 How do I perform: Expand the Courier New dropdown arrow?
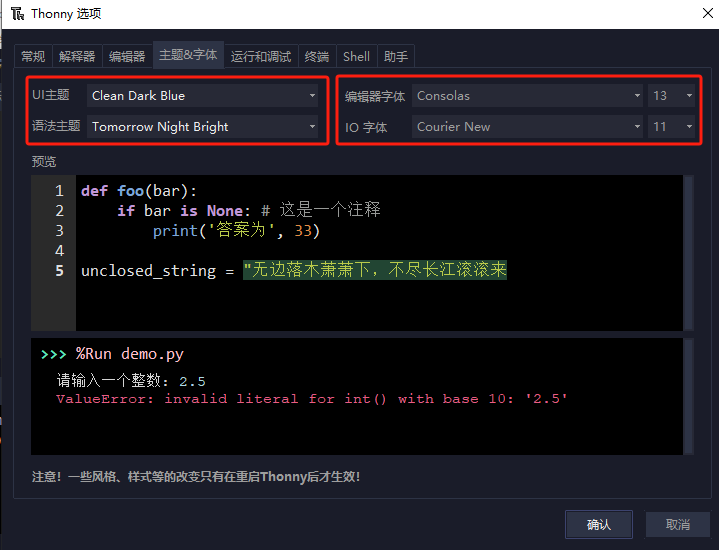coord(637,127)
